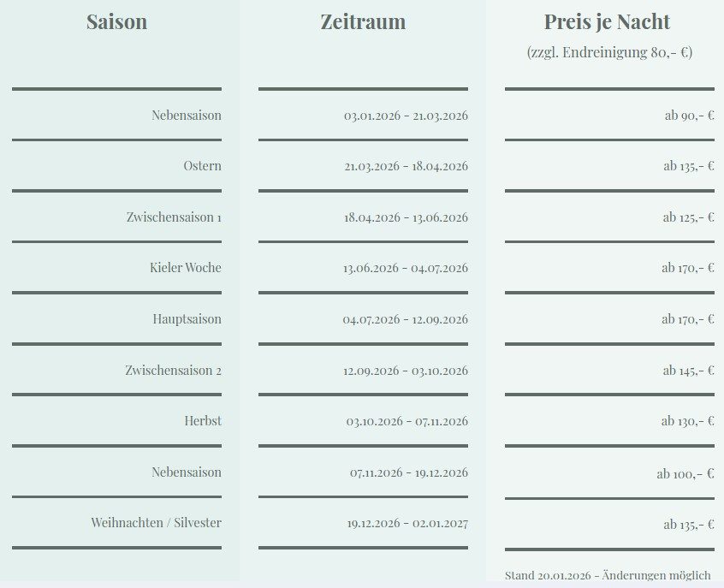Click the price ab 90,- €
Viewport: 724px width, 588px height.
(689, 116)
